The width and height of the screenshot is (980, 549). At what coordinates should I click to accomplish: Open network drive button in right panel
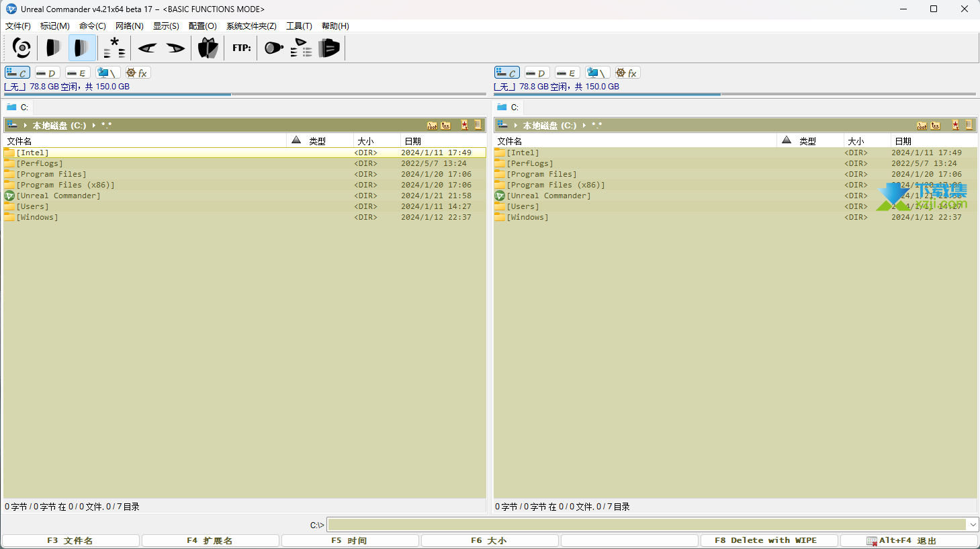tap(598, 73)
